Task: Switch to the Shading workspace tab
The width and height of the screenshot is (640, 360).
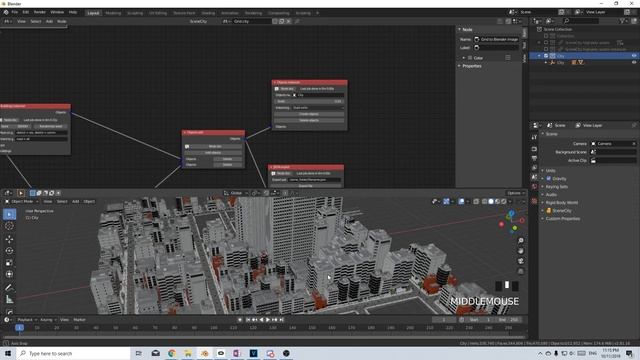Action: point(208,13)
